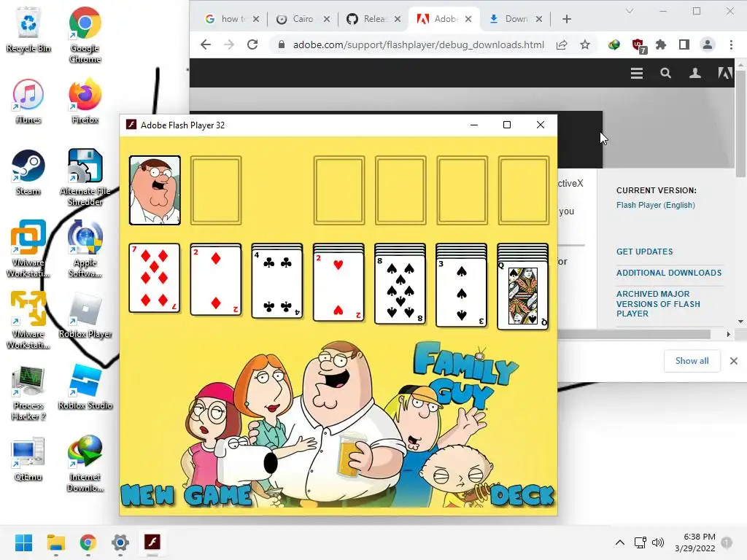
Task: Open the Steam desktop shortcut
Action: click(x=28, y=173)
